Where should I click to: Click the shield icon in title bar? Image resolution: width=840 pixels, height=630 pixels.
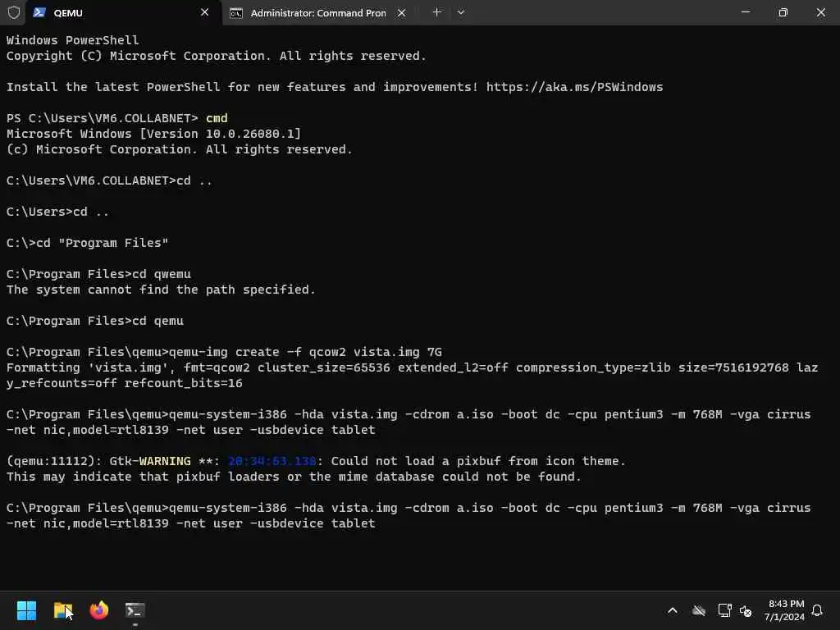coord(14,12)
